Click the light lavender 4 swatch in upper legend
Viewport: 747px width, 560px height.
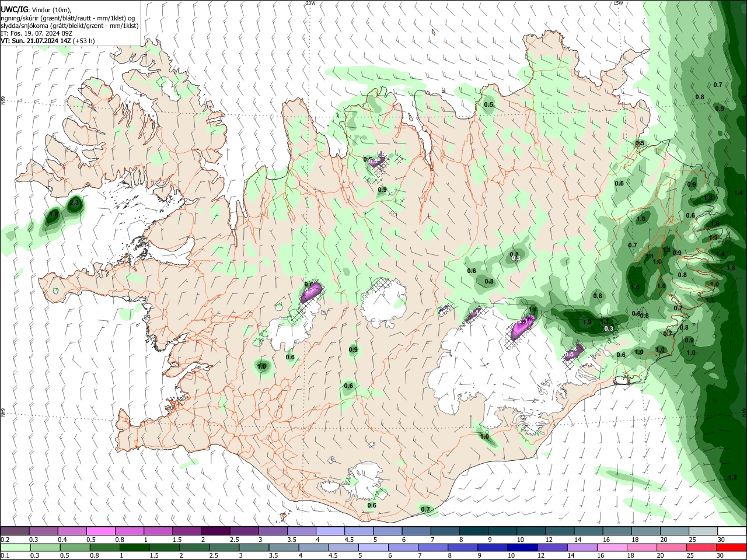coord(330,531)
